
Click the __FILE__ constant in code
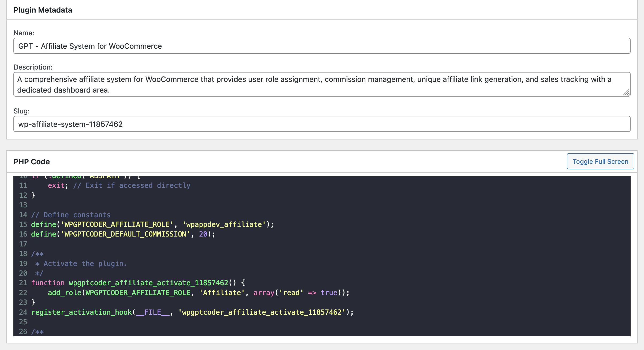pyautogui.click(x=153, y=312)
